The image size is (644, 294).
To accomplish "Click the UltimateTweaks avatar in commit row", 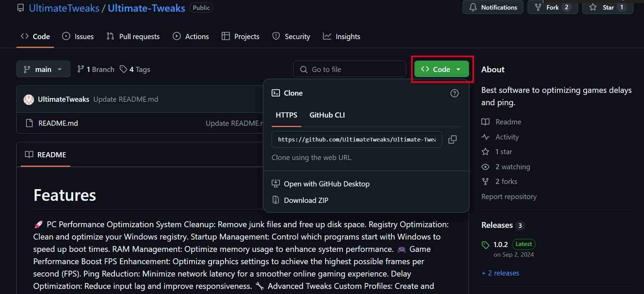I will coord(29,99).
